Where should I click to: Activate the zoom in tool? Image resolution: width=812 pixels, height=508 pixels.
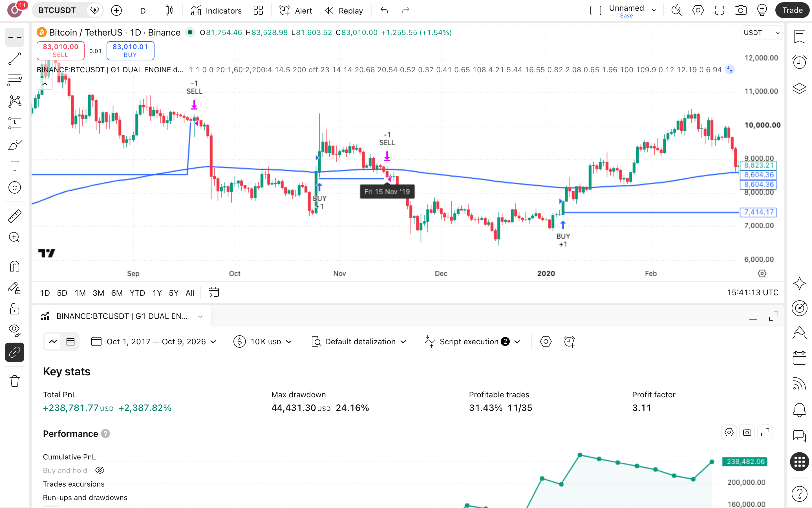(14, 238)
